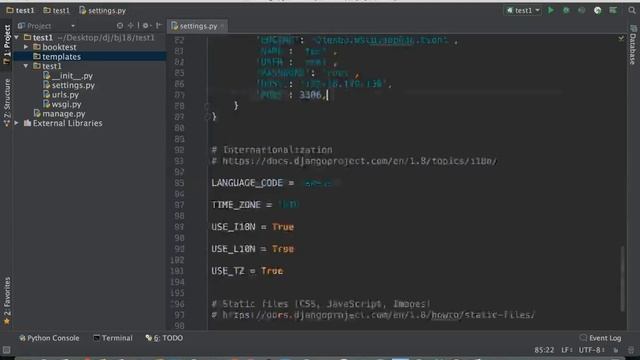Change line separator LF in status bar

[567, 350]
